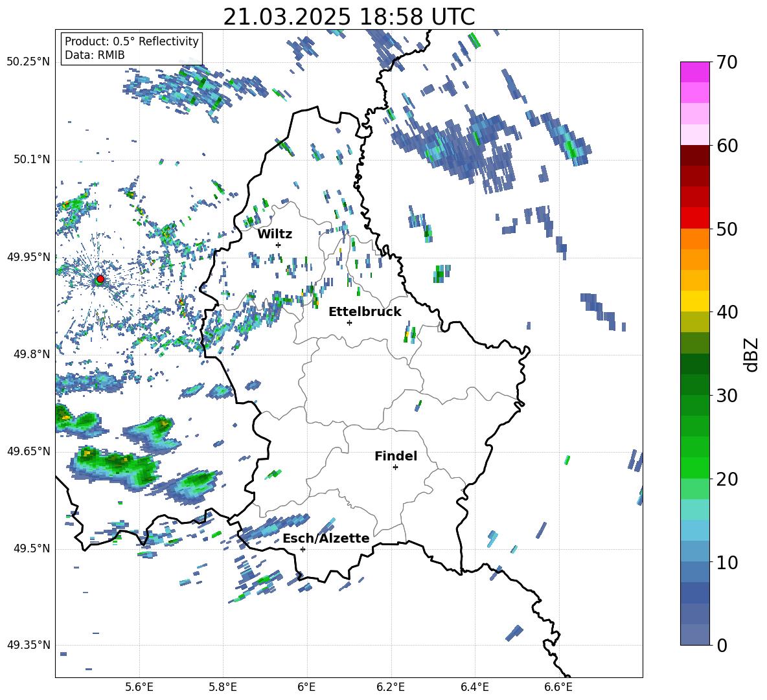Click the cross marker below Findel
767x700 pixels.
[395, 468]
